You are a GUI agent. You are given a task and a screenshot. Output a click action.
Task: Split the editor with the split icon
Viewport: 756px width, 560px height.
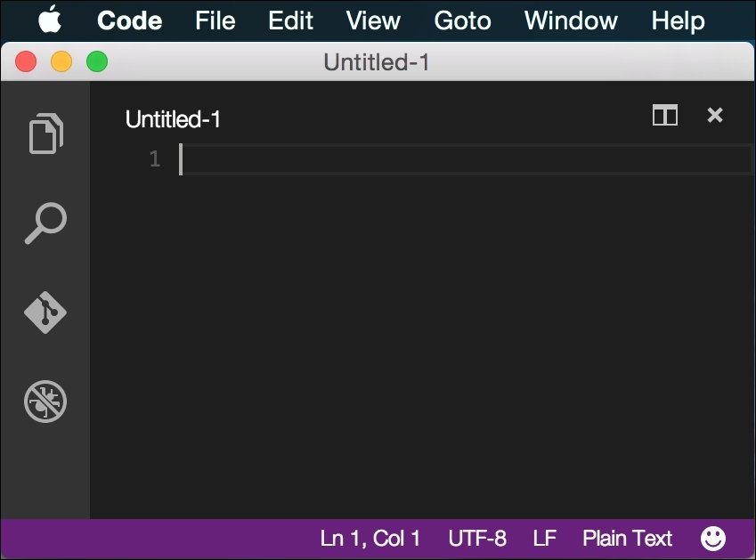[x=665, y=115]
